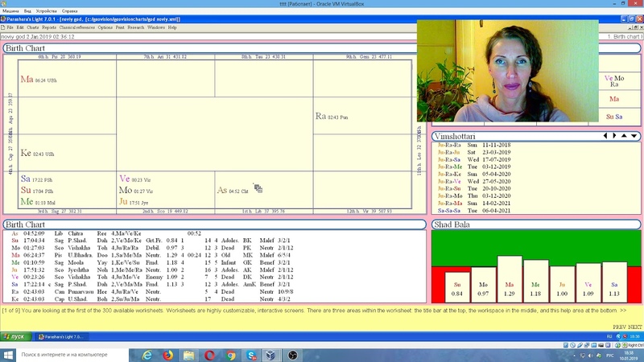Open the Edit menu

coord(20,27)
